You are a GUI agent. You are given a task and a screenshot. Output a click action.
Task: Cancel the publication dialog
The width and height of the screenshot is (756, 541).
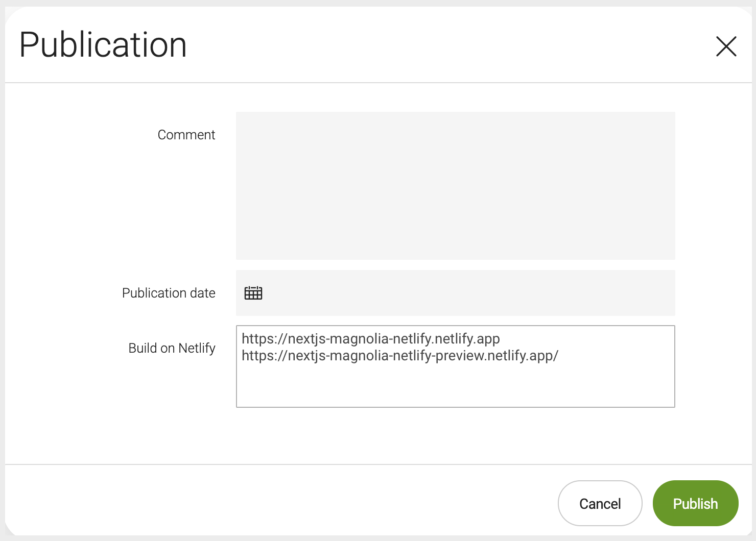point(600,503)
